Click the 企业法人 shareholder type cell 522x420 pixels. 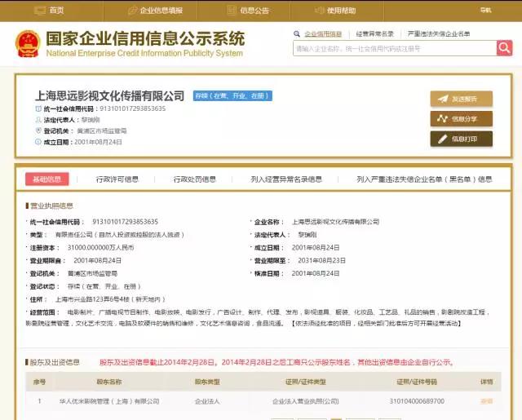(x=207, y=401)
